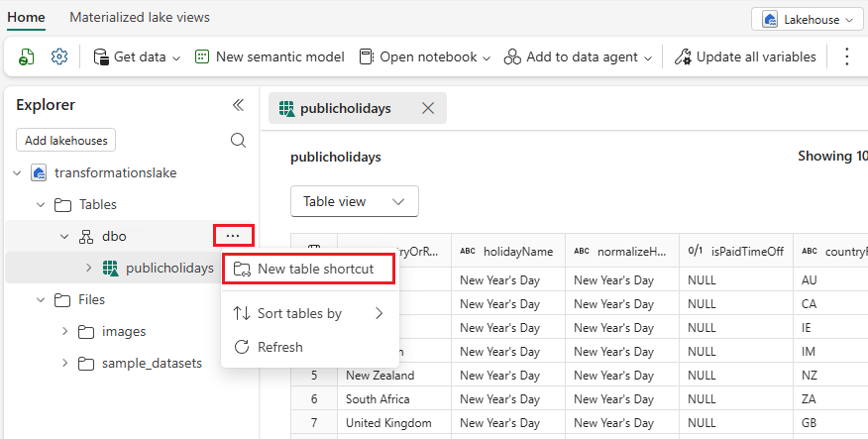
Task: Open the vertical ellipsis more options menu
Action: coord(846,57)
